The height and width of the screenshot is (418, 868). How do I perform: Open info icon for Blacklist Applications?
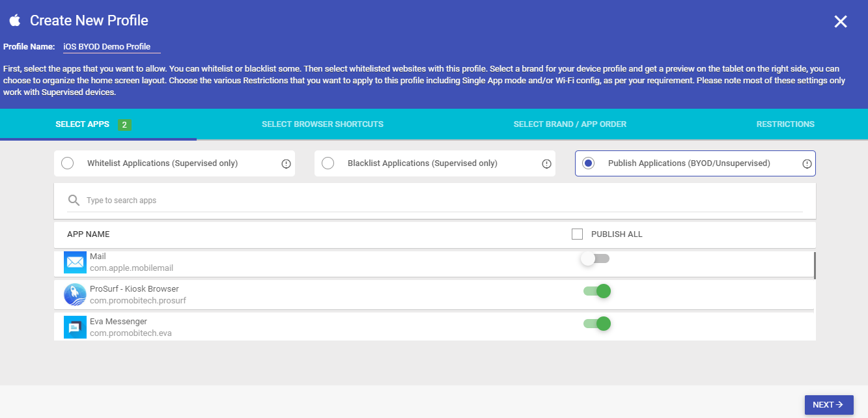pos(546,164)
